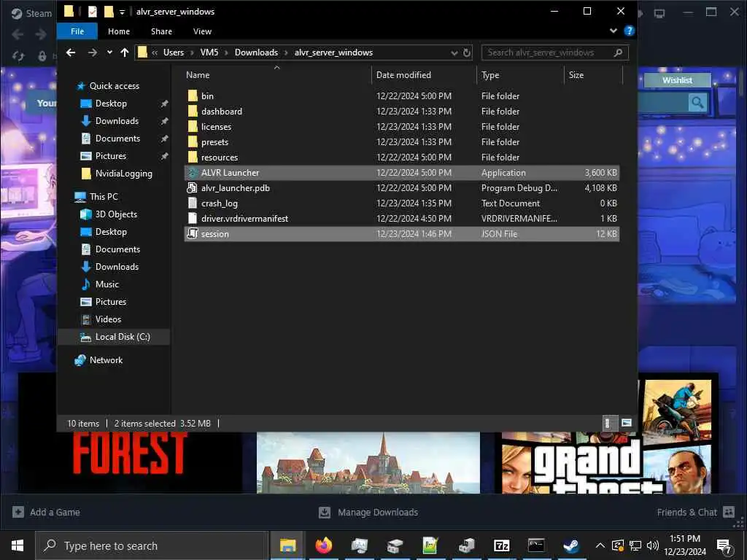The height and width of the screenshot is (560, 747).
Task: Click the Back arrow in File Explorer
Action: (71, 52)
